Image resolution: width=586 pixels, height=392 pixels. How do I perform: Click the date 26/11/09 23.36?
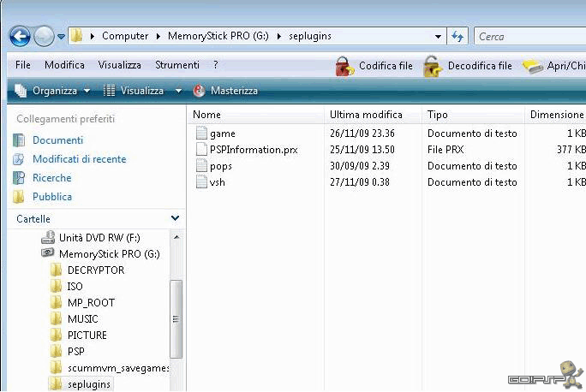coord(362,134)
